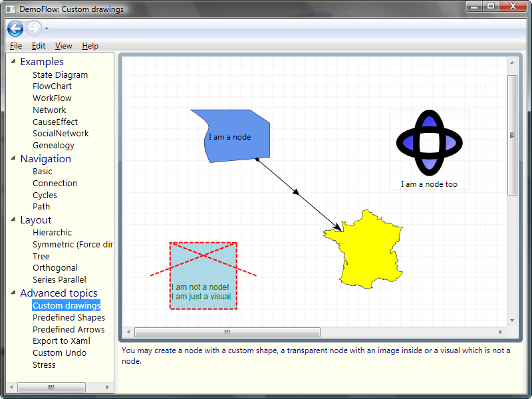Open the State Diagram example
The width and height of the screenshot is (532, 399).
[x=60, y=74]
